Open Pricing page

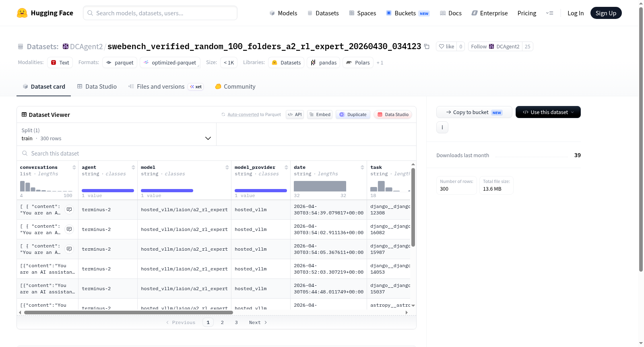(527, 13)
